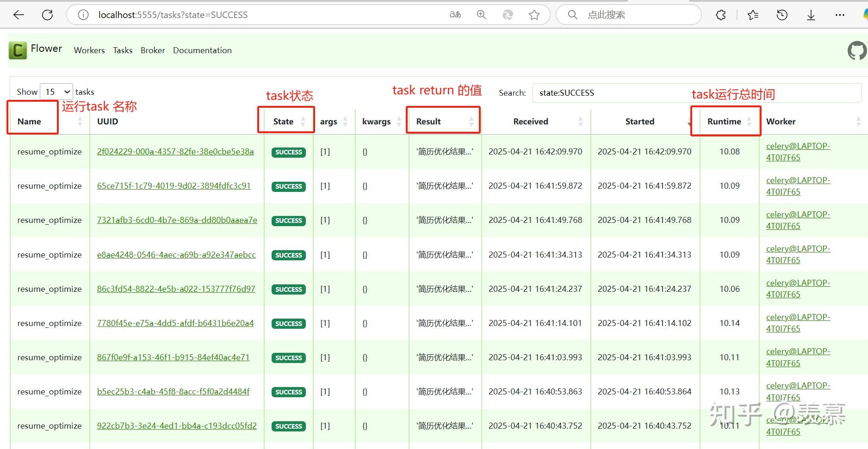Open the collections icon in the browser toolbar

click(x=753, y=14)
